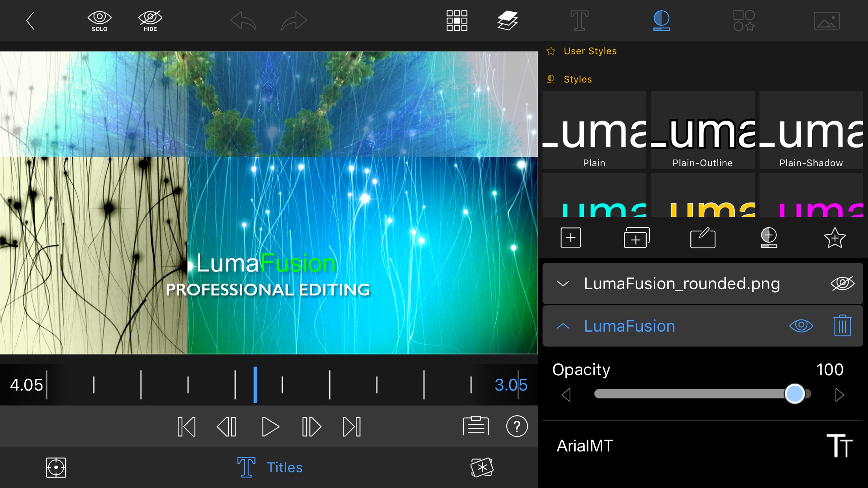Open the stacked layers icon
This screenshot has height=488, width=868.
point(508,21)
